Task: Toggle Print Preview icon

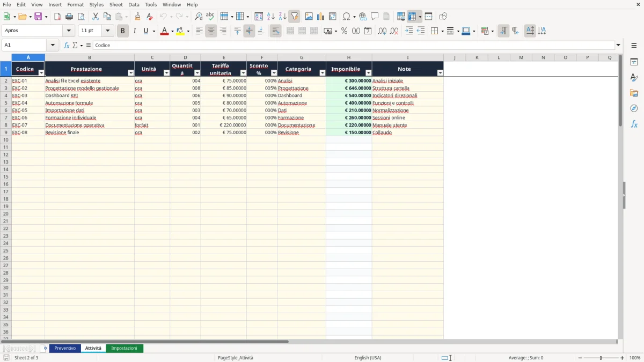Action: pyautogui.click(x=81, y=17)
